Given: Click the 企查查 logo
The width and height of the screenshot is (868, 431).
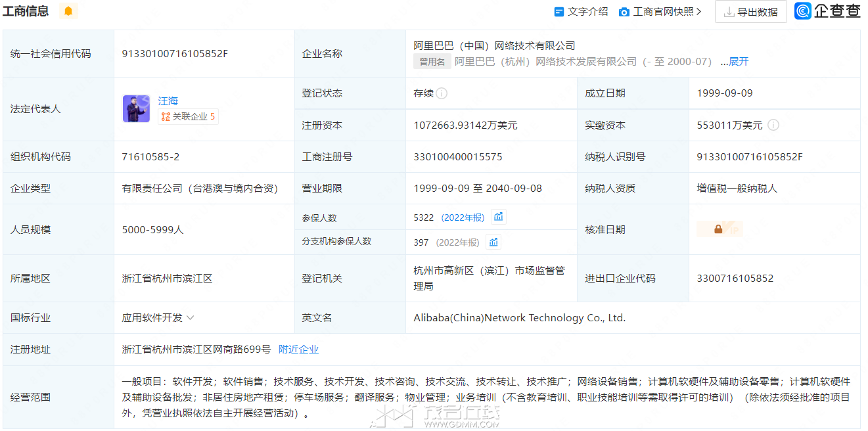Looking at the screenshot, I should coord(827,11).
